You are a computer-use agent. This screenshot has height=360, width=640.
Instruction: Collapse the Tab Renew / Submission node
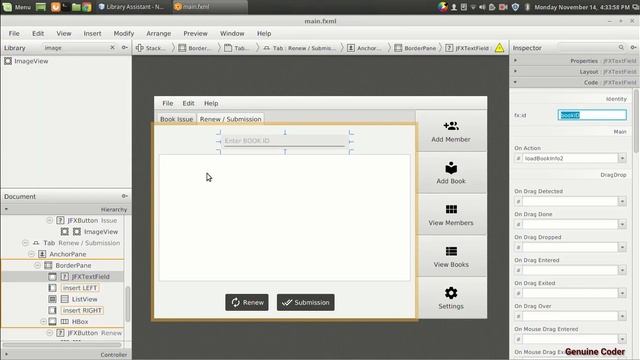(25, 243)
